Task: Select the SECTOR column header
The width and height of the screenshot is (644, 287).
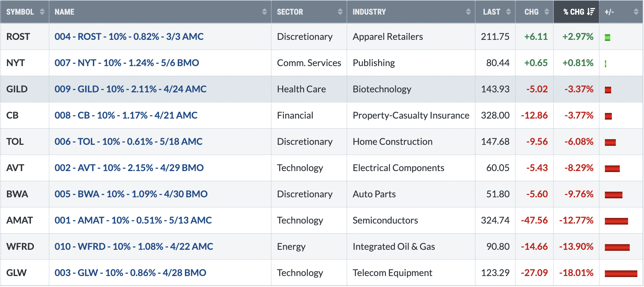Action: click(309, 12)
